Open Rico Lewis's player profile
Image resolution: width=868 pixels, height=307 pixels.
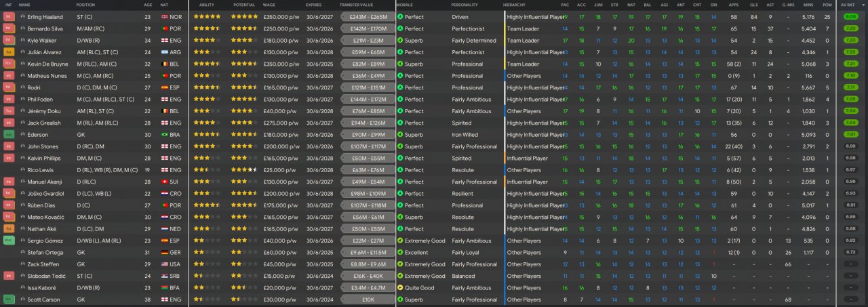pos(41,170)
